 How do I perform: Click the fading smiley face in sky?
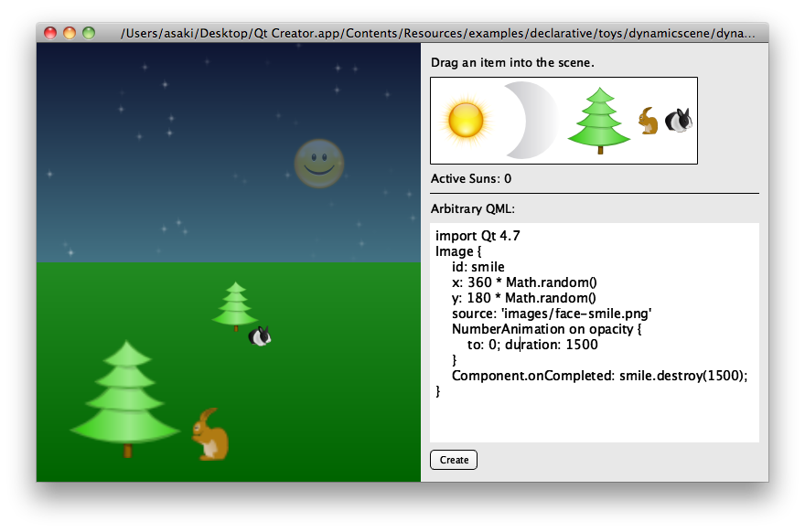pyautogui.click(x=318, y=164)
